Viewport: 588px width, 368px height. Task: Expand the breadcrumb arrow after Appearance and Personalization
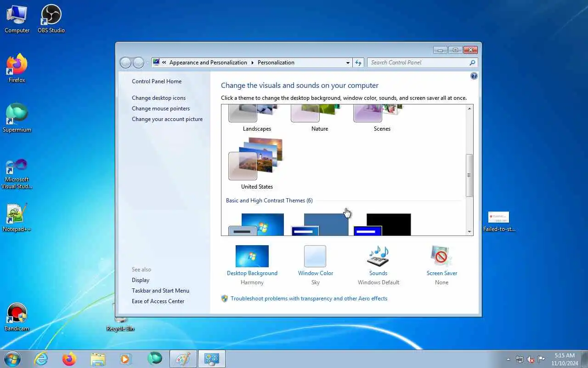coord(252,63)
